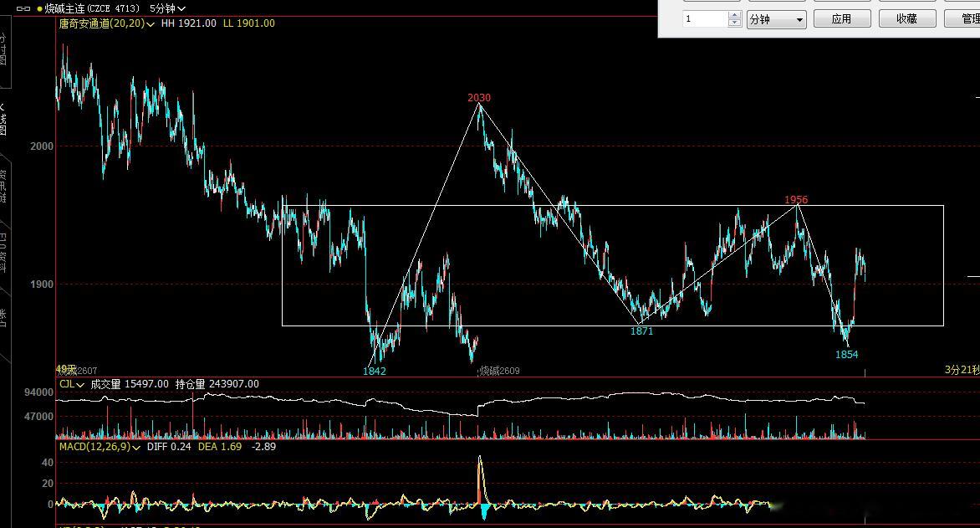
Task: Click the 应用 button
Action: (x=842, y=18)
